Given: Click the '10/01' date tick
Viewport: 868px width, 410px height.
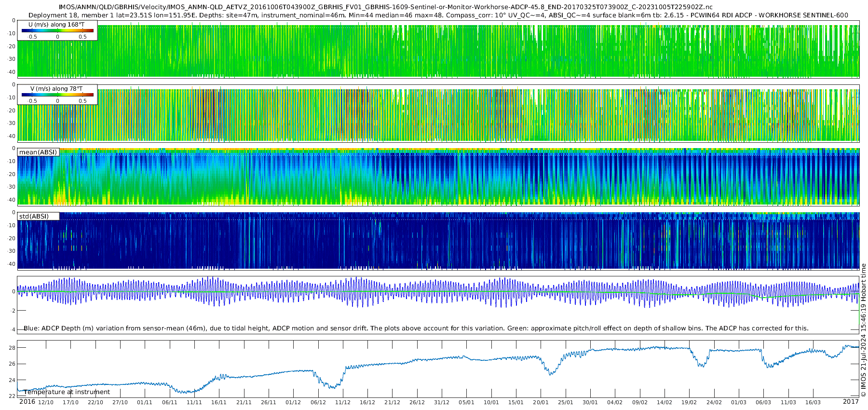Looking at the screenshot, I should coord(491,402).
